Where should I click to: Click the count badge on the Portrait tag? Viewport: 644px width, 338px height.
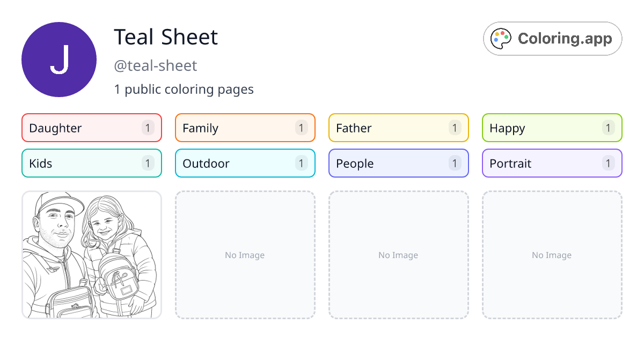coord(608,163)
